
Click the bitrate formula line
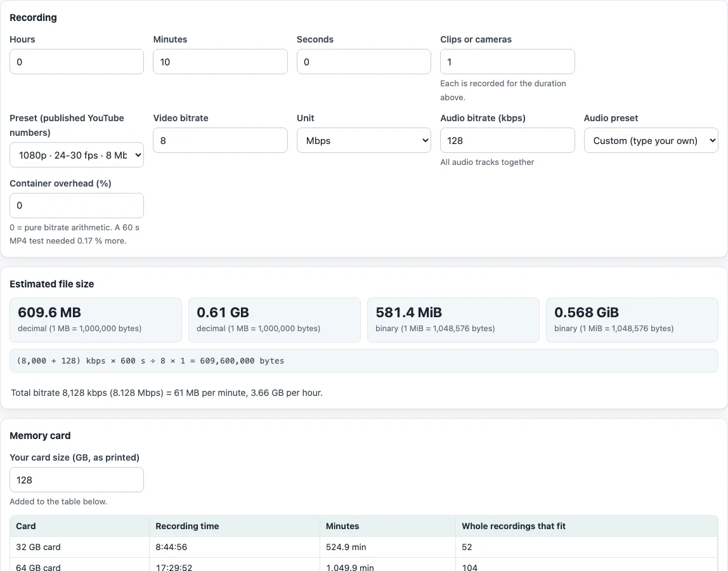(364, 361)
